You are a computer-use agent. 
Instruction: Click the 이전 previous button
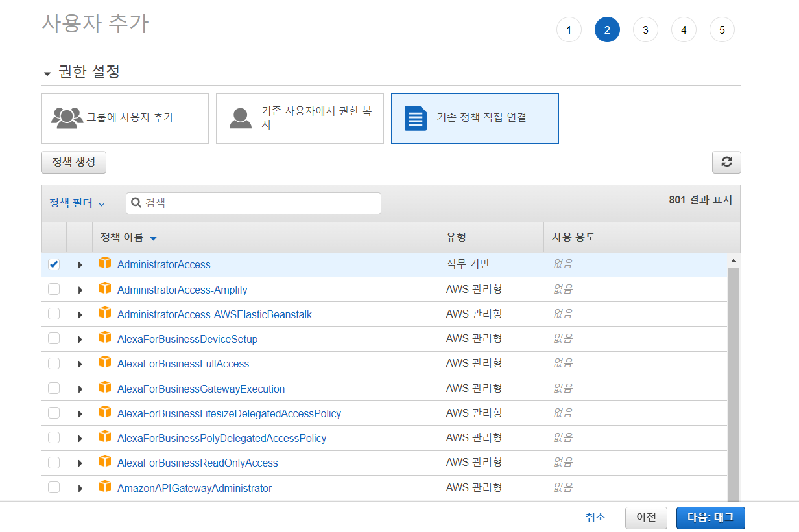point(646,517)
